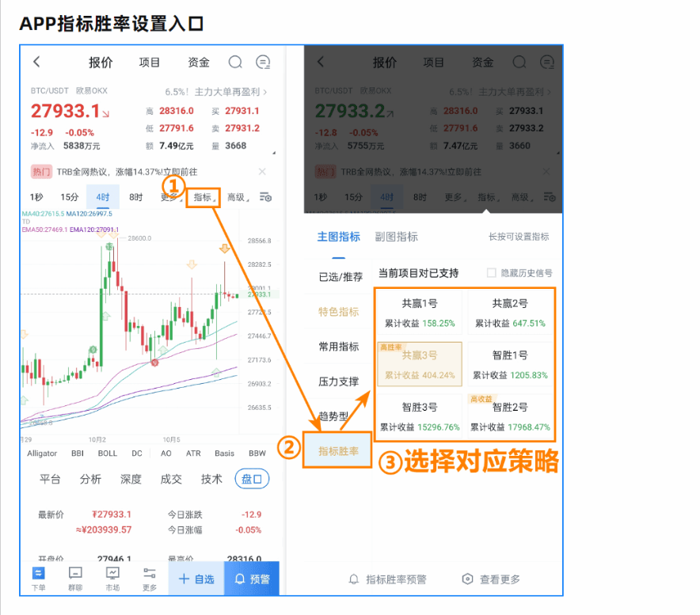Choose 智胜3号 strategy card
700x615 pixels.
pos(420,416)
